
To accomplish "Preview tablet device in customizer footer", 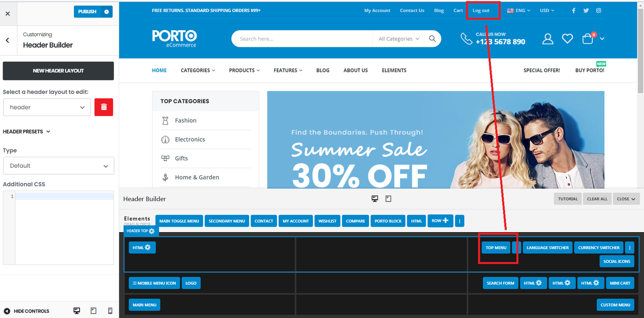I will pyautogui.click(x=94, y=311).
